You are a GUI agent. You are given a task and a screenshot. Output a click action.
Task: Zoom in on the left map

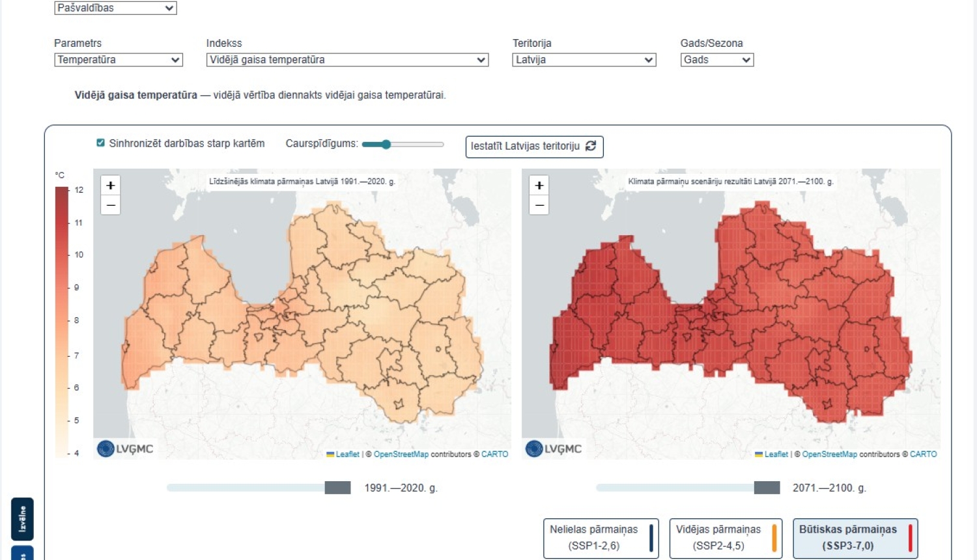[x=111, y=186]
